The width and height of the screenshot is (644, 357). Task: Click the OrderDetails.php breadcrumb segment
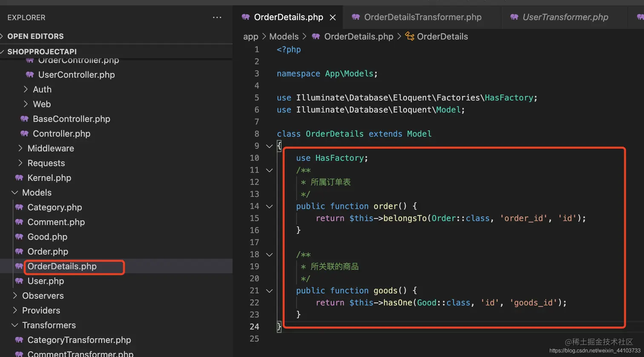359,37
